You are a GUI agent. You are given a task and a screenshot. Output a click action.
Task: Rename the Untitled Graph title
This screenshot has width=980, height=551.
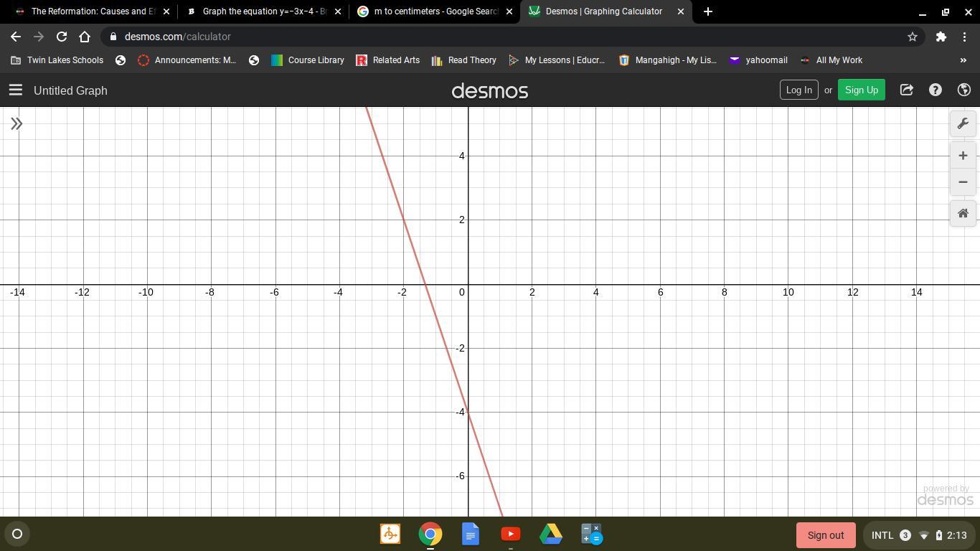70,90
